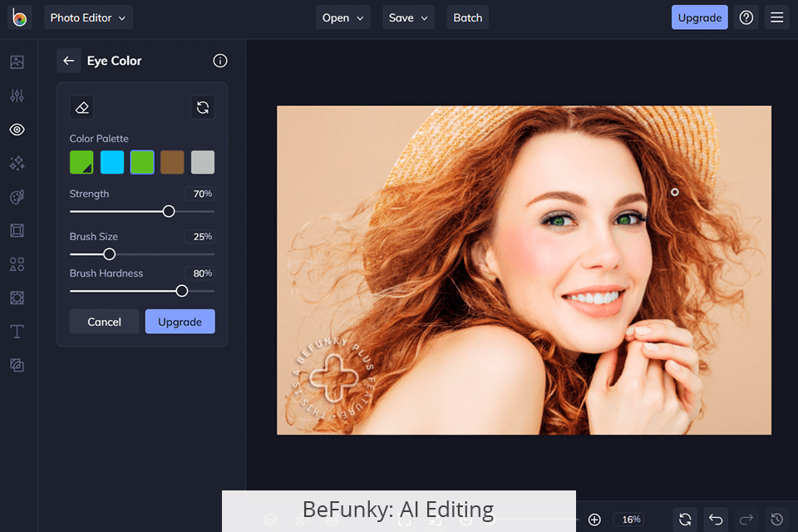This screenshot has height=532, width=798.
Task: Open the Artsy palette icon
Action: click(17, 197)
